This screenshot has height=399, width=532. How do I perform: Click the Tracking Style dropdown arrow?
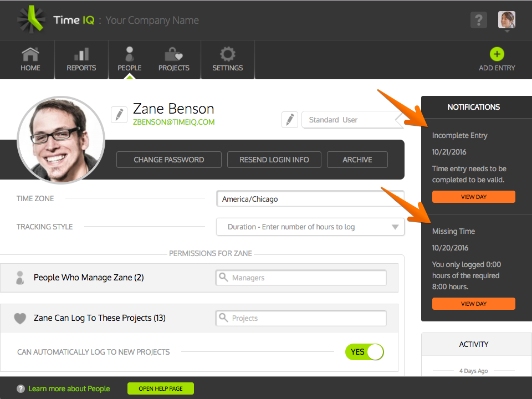pos(395,227)
